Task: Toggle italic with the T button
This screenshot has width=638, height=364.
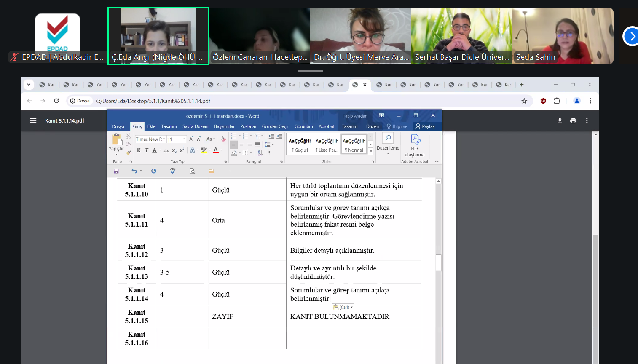Action: (147, 150)
